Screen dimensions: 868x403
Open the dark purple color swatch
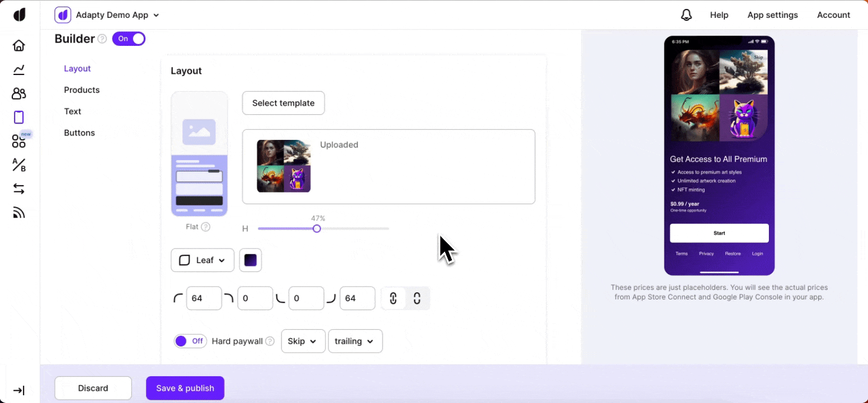pyautogui.click(x=251, y=260)
